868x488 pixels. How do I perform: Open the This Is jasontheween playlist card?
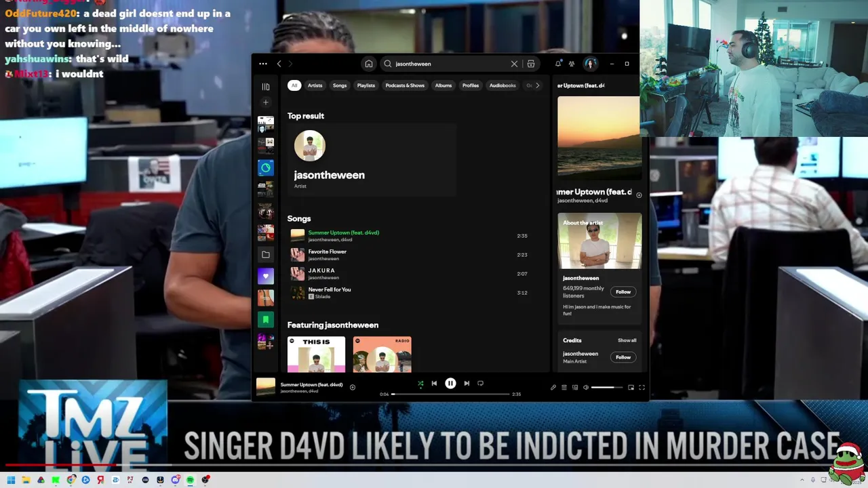(x=316, y=354)
